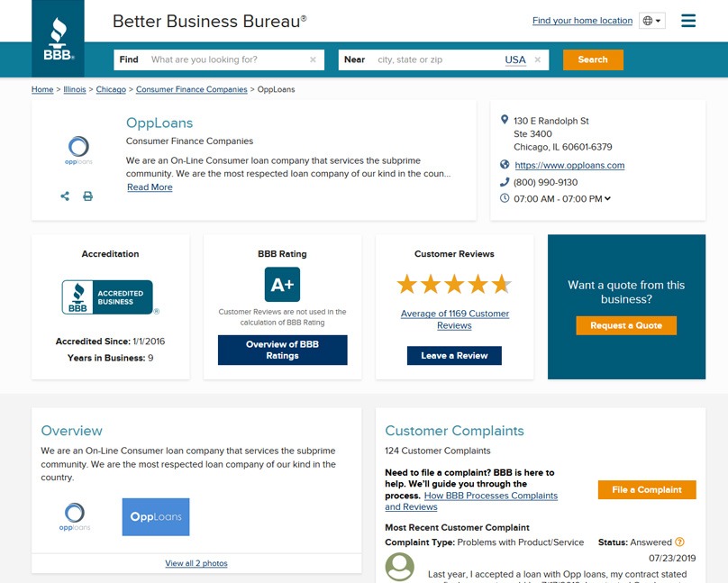Open the globe language selector dropdown
The width and height of the screenshot is (728, 583).
(x=651, y=21)
